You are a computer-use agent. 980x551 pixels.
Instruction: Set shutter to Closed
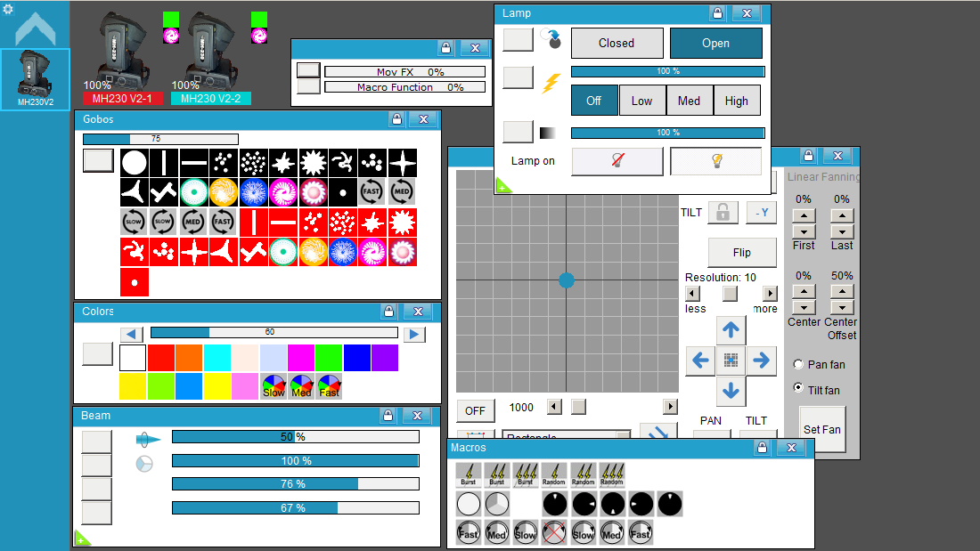point(617,43)
